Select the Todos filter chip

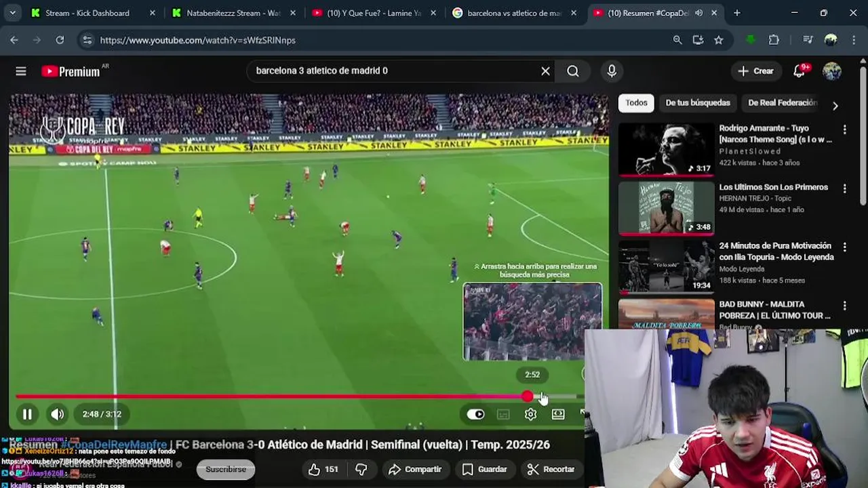[x=636, y=103]
